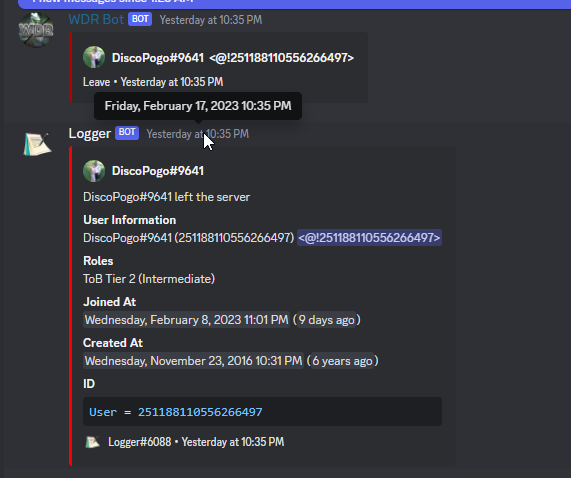Open the Logger bot notepad avatar
This screenshot has height=478, width=571.
[37, 144]
